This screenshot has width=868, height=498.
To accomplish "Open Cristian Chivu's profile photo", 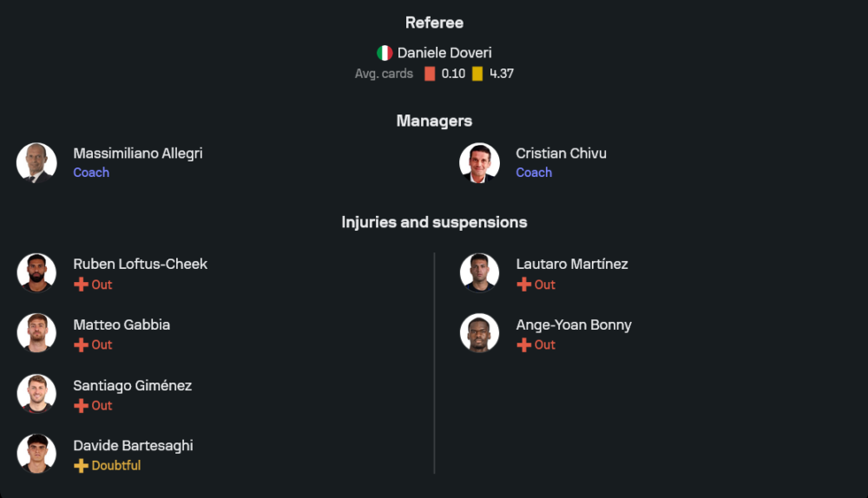I will click(x=479, y=162).
